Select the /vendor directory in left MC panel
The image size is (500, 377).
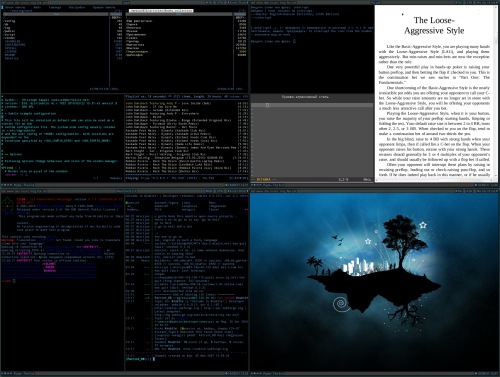[x=9, y=38]
